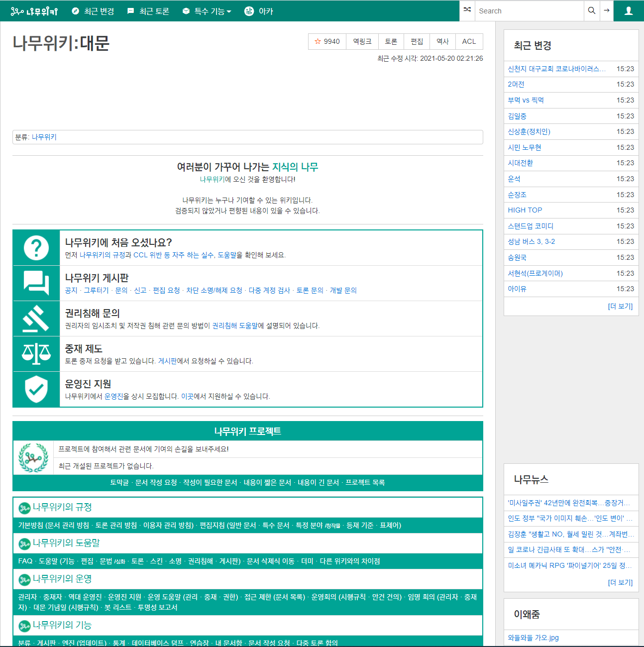This screenshot has width=644, height=647.
Task: Click the Namuwiki project laurel emblem
Action: [33, 458]
